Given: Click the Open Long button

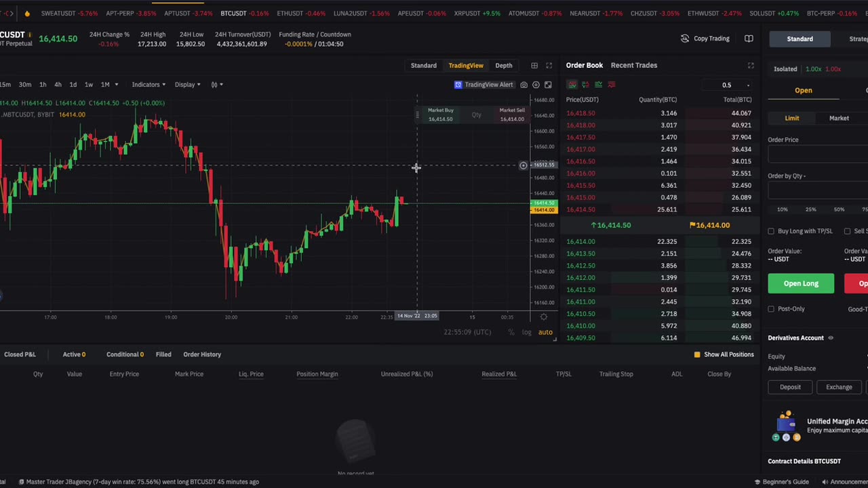Looking at the screenshot, I should (801, 283).
